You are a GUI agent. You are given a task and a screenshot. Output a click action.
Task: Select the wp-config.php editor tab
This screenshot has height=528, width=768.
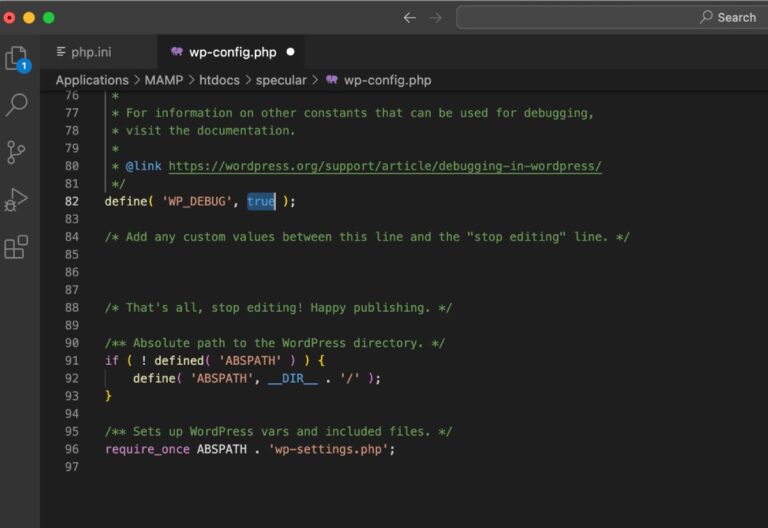point(233,51)
